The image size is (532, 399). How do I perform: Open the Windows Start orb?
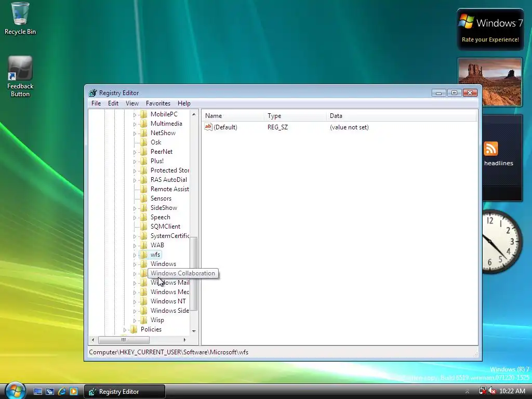pos(15,391)
